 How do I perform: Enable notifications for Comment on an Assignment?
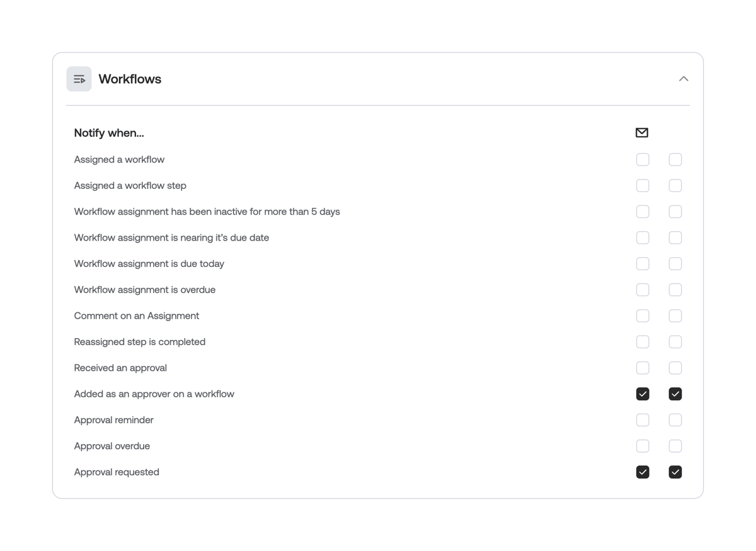(x=642, y=315)
